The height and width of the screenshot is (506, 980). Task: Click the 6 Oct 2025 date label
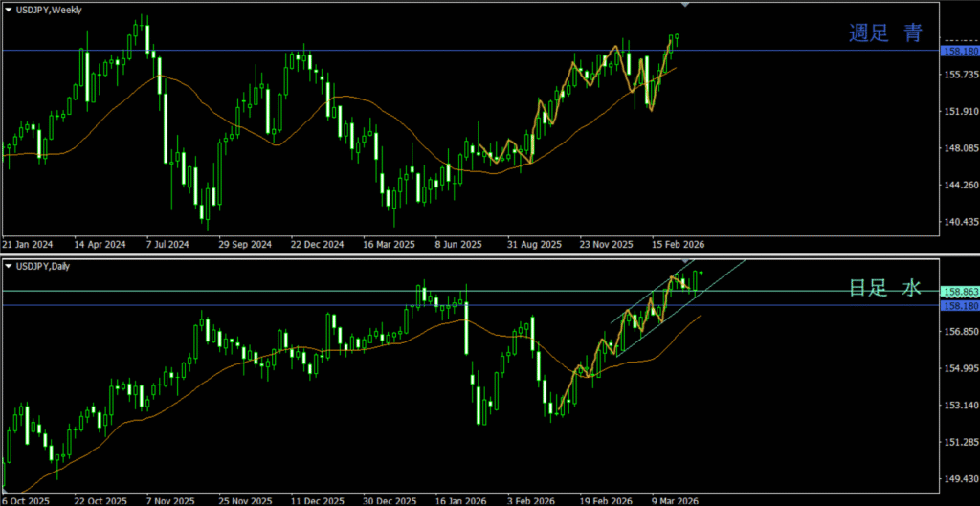click(x=26, y=500)
